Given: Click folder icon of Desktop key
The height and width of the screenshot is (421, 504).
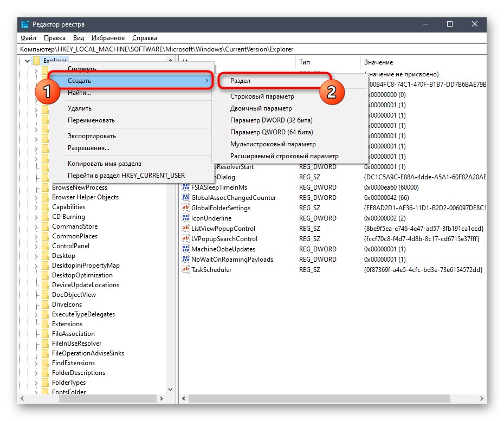Looking at the screenshot, I should (x=46, y=256).
